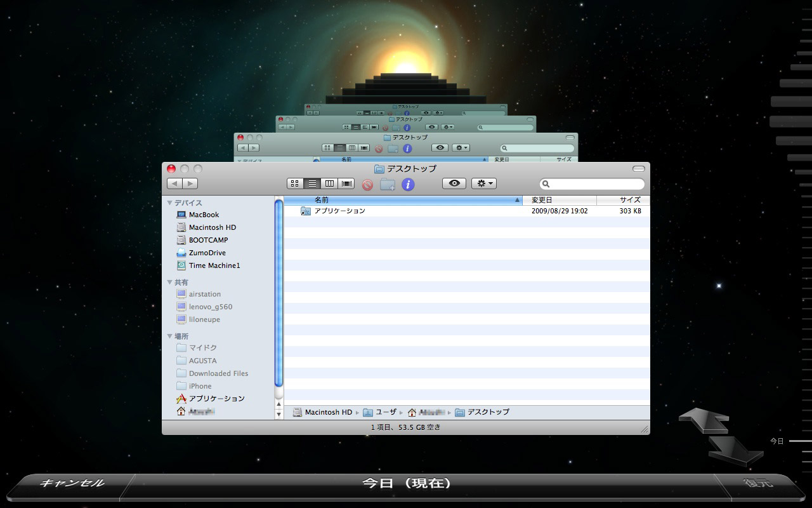Switch Finder to icon view
The image size is (812, 508).
point(295,184)
